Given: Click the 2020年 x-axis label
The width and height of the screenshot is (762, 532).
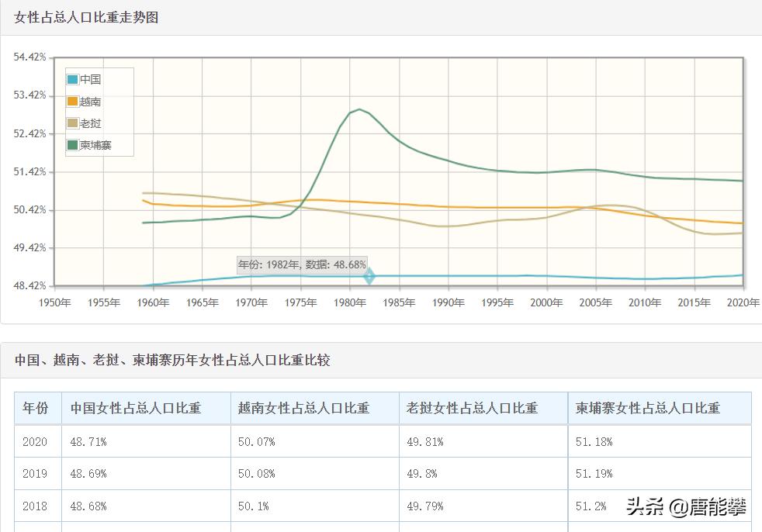Looking at the screenshot, I should pyautogui.click(x=743, y=302).
